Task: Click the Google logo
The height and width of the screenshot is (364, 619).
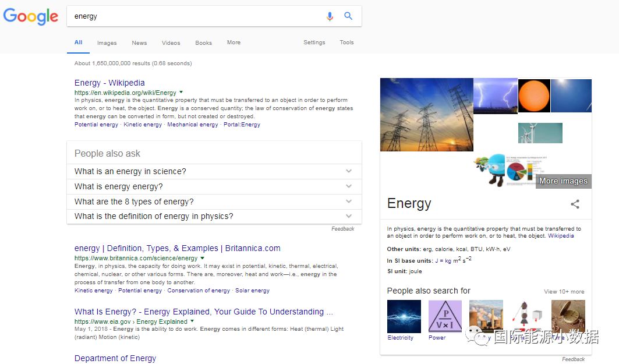Action: click(30, 16)
